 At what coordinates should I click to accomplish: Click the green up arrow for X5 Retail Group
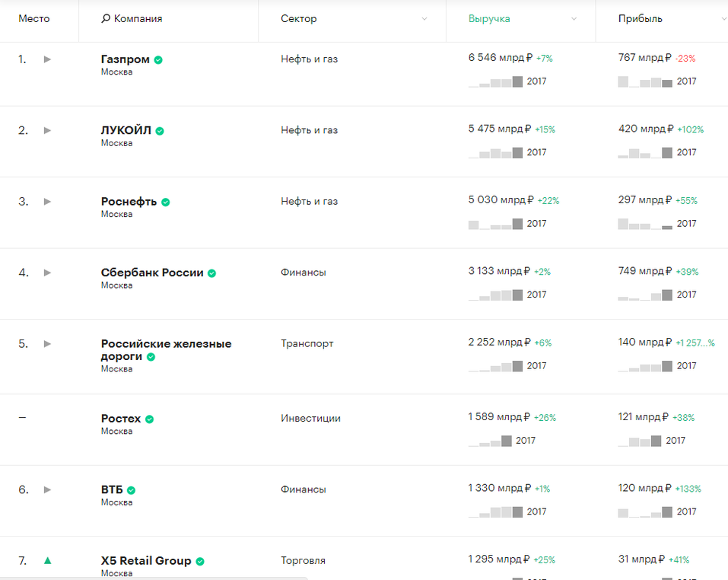click(x=48, y=561)
